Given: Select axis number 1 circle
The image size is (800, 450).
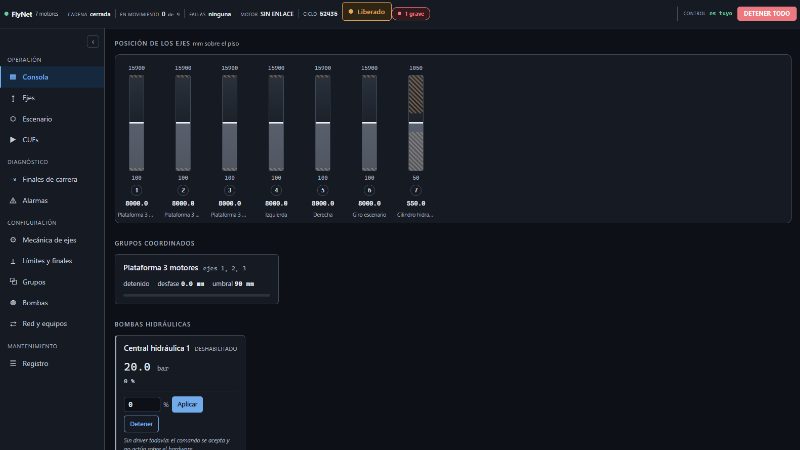Looking at the screenshot, I should coord(136,190).
